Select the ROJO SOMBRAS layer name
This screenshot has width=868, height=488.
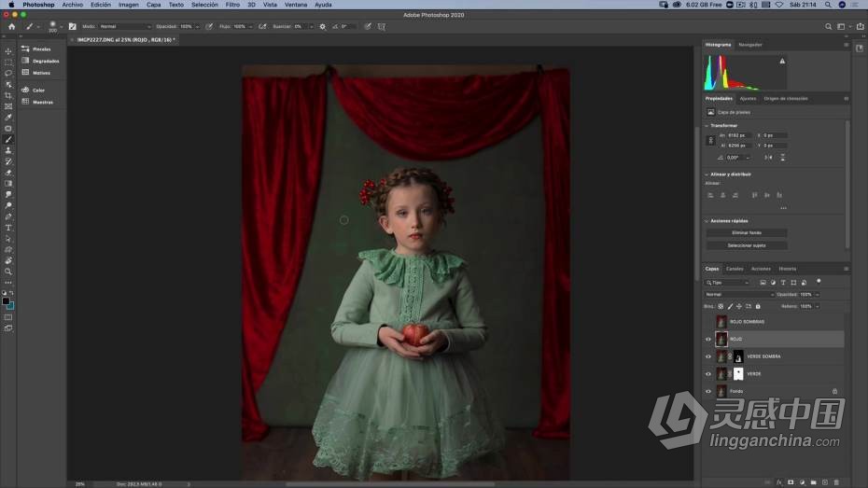(747, 322)
